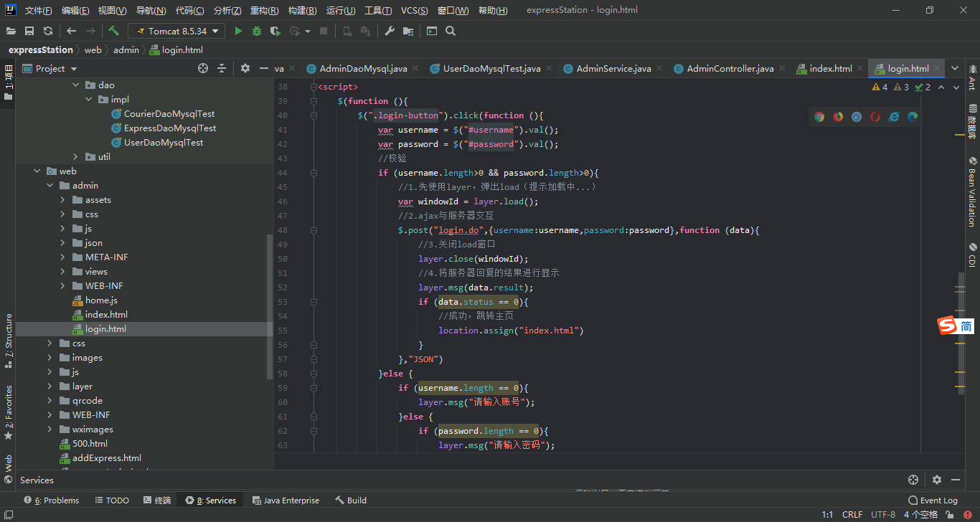Viewport: 980px width, 522px height.
Task: Open the 6: Problems tool window
Action: tap(51, 500)
